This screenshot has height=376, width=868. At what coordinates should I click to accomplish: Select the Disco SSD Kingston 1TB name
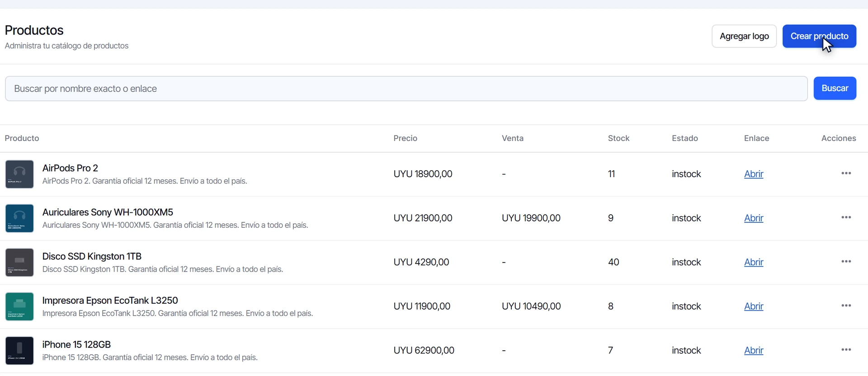pos(92,257)
